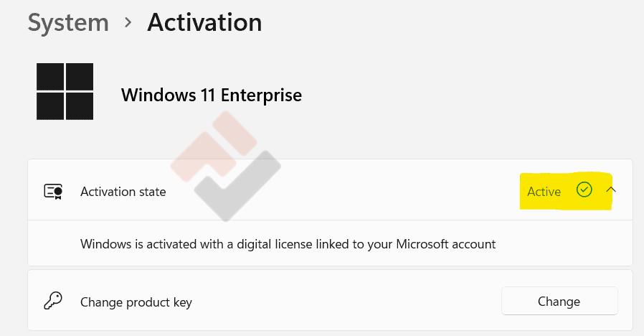Click the Activation state certificate icon
The height and width of the screenshot is (336, 644).
(53, 192)
